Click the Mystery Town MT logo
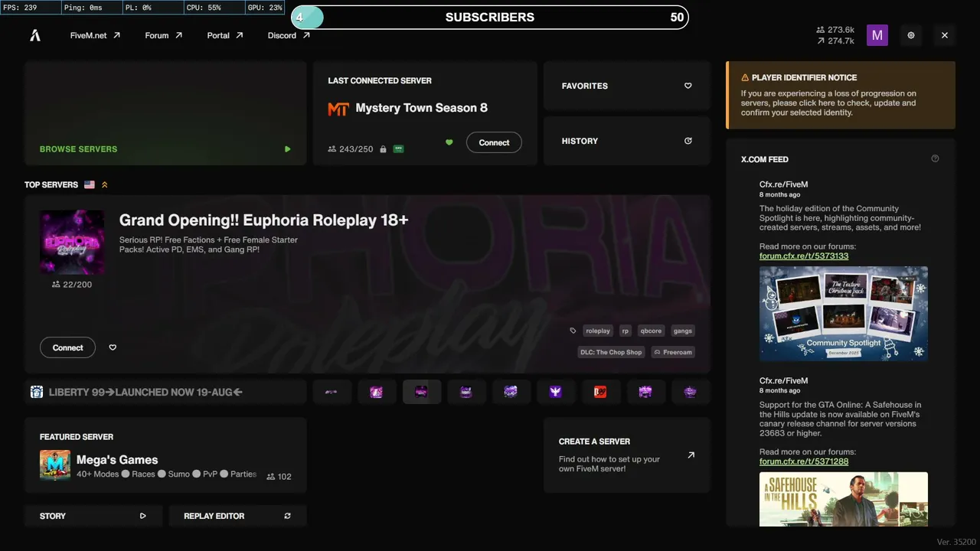This screenshot has height=551, width=980. coord(338,109)
